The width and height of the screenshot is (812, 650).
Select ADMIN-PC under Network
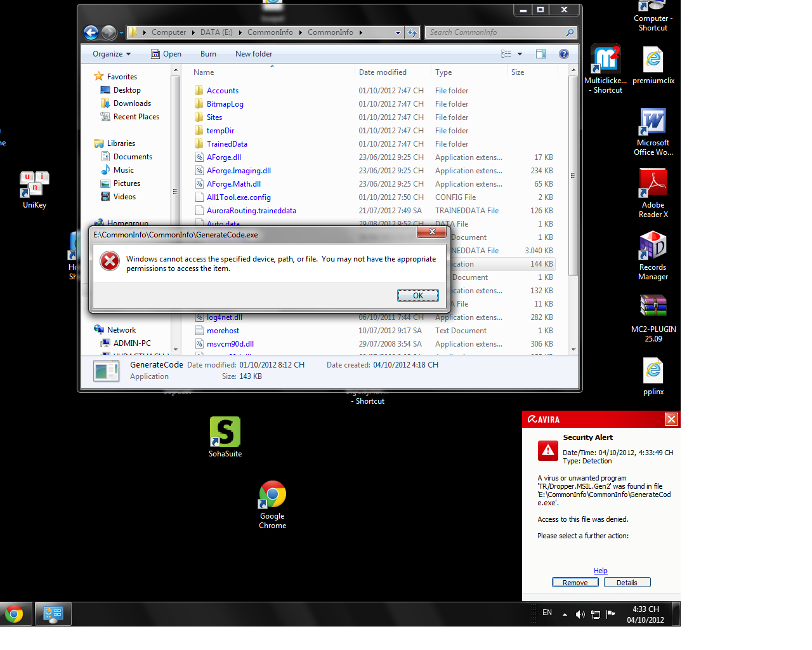(x=132, y=343)
